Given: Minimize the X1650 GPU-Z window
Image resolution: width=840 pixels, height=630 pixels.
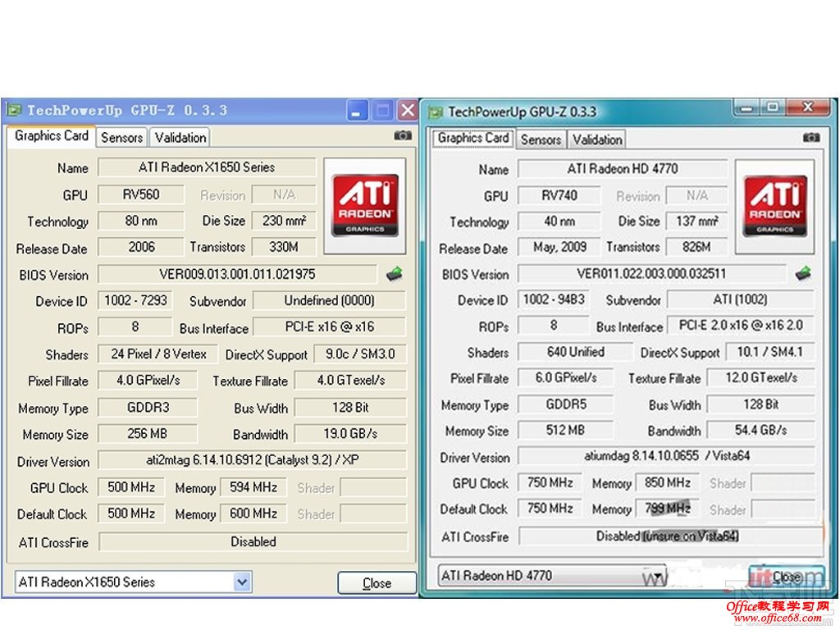Looking at the screenshot, I should click(357, 111).
